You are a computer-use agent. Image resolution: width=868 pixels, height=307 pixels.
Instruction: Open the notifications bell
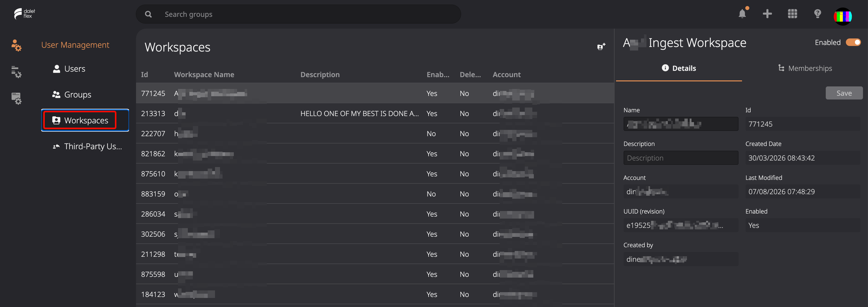(742, 14)
